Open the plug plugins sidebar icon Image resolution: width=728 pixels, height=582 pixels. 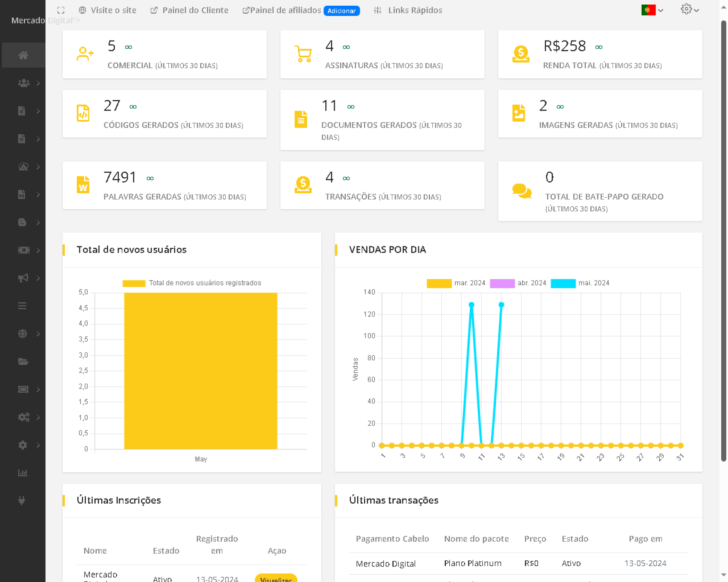point(22,501)
